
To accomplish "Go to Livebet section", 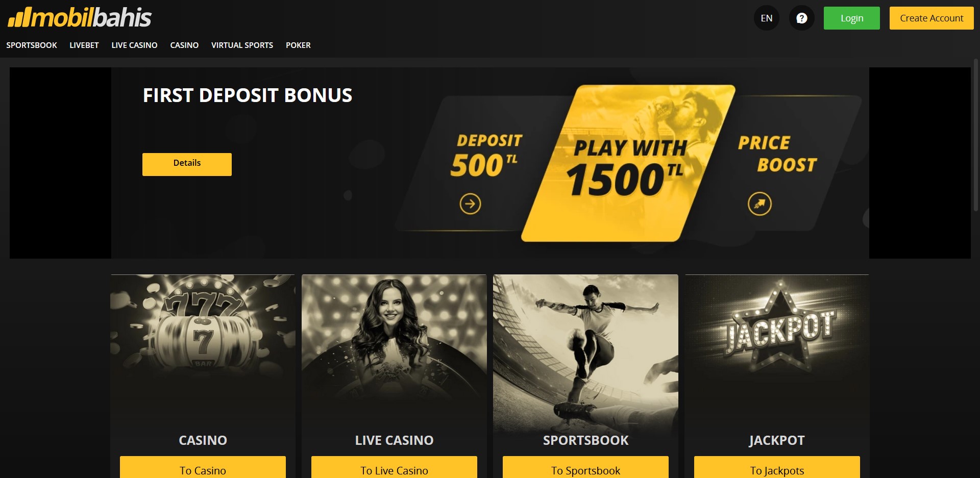I will pyautogui.click(x=84, y=45).
